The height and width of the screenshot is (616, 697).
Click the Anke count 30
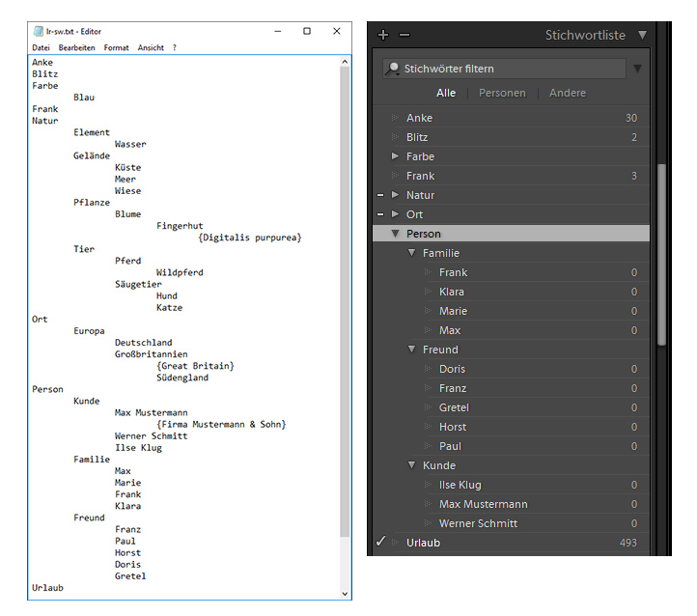point(631,118)
